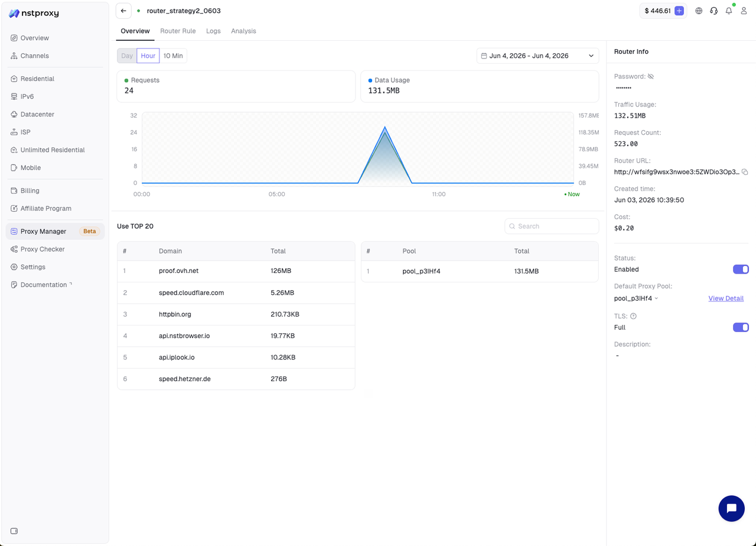Screen dimensions: 756x546
Task: Collapse sidebar with bottom panel icon
Action: [14, 531]
